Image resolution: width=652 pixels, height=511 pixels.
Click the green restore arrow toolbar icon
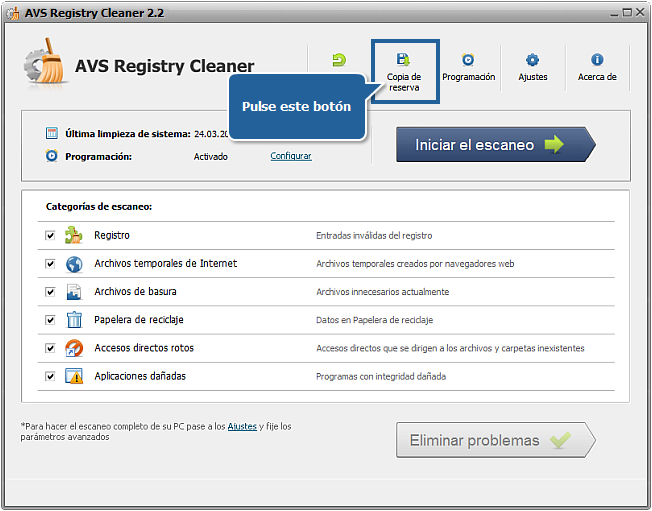[339, 60]
